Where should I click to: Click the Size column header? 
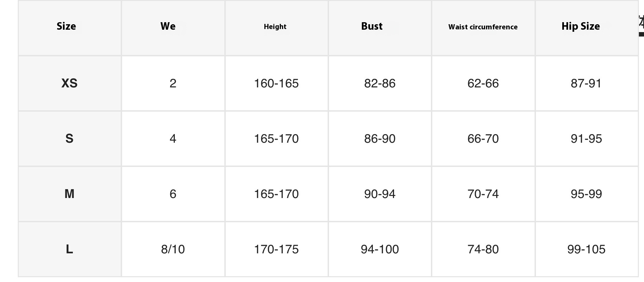[66, 26]
